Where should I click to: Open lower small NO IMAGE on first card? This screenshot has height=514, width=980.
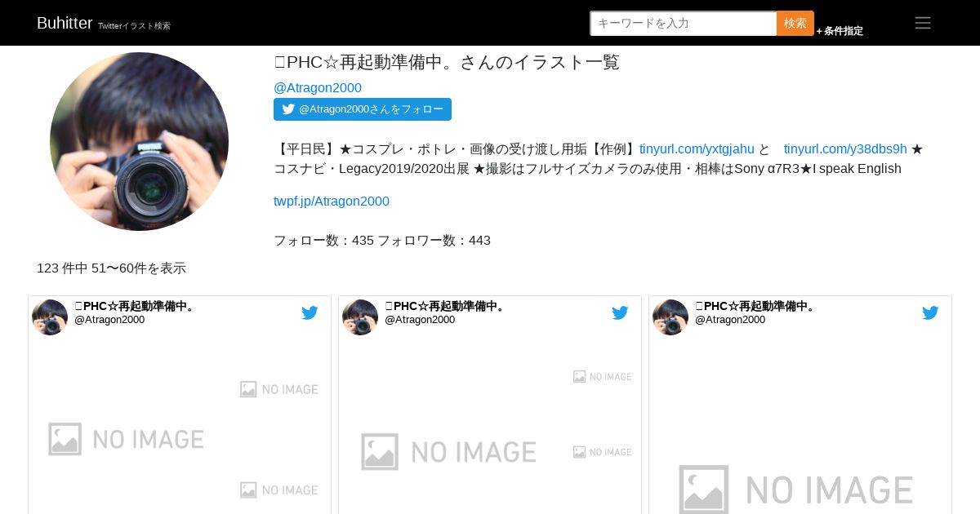click(279, 490)
